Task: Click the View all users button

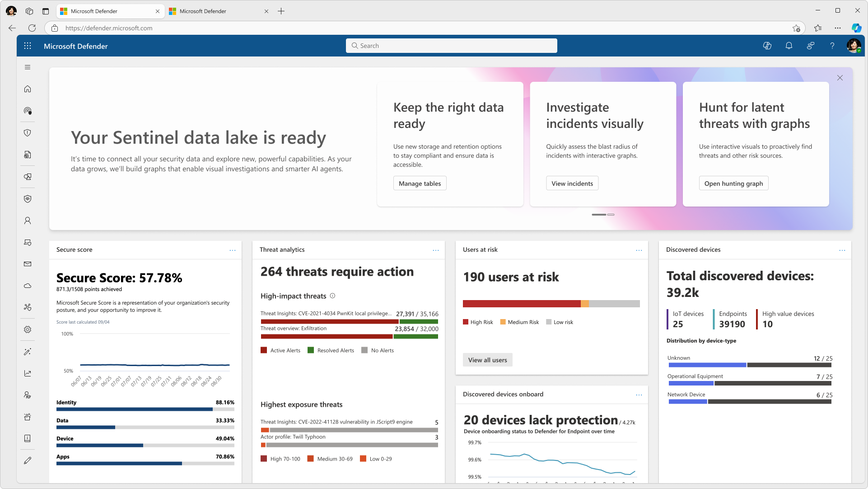Action: click(487, 360)
